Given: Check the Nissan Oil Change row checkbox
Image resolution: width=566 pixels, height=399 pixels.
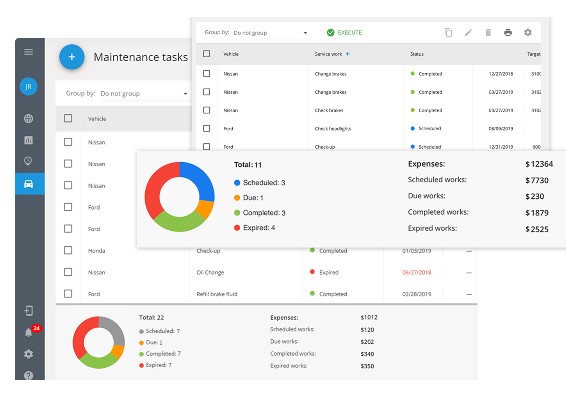Looking at the screenshot, I should (68, 272).
